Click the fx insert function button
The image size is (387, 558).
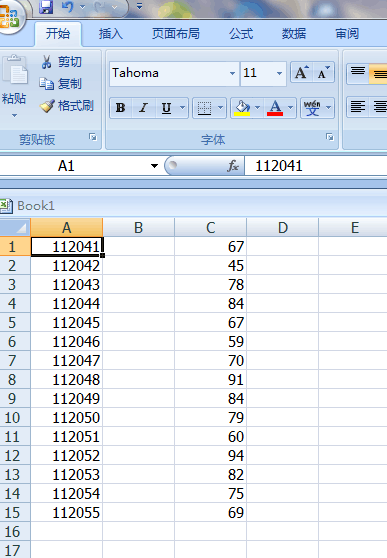pyautogui.click(x=232, y=166)
